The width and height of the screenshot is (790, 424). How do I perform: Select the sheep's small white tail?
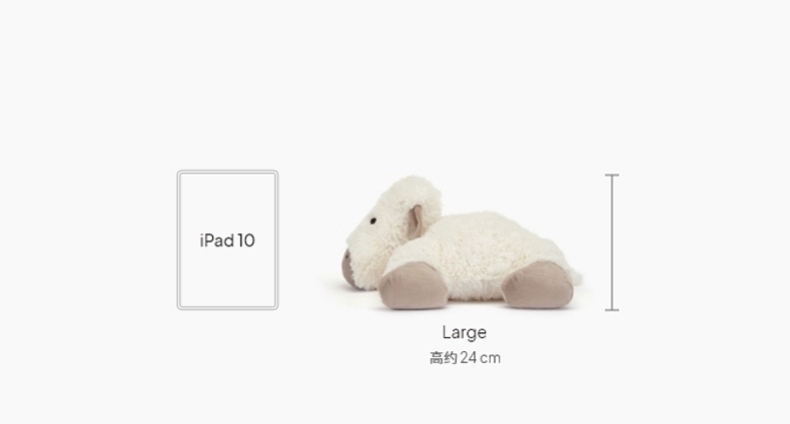coord(576,277)
